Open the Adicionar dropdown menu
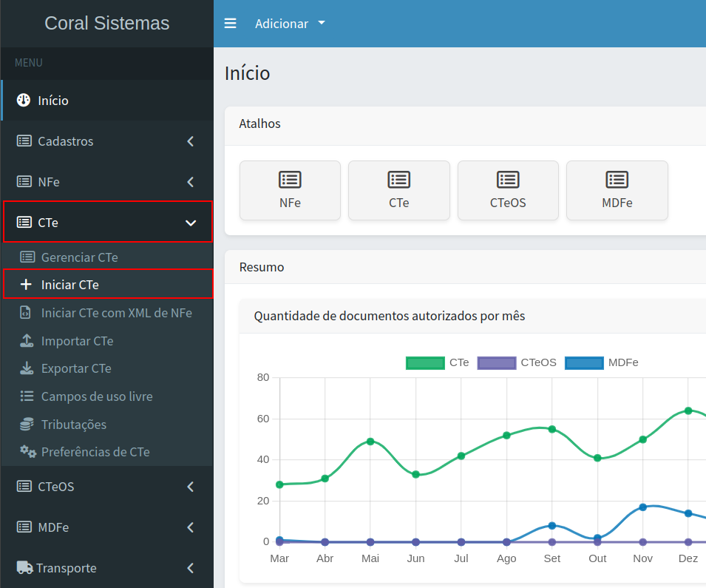The height and width of the screenshot is (588, 706). coord(290,24)
